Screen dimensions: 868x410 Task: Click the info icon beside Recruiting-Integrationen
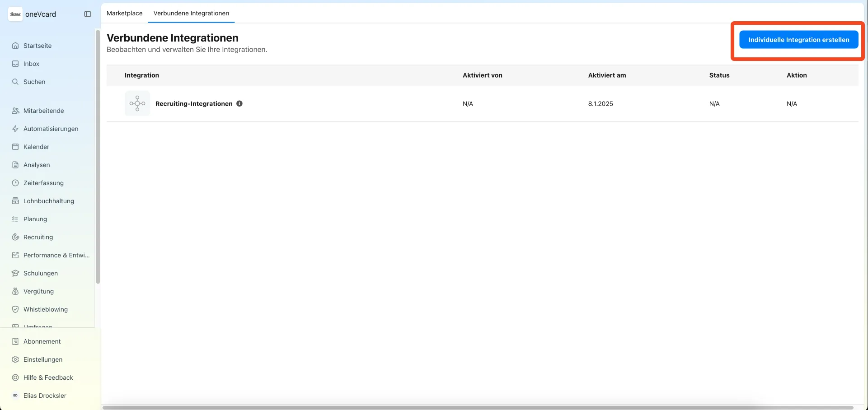pyautogui.click(x=239, y=103)
